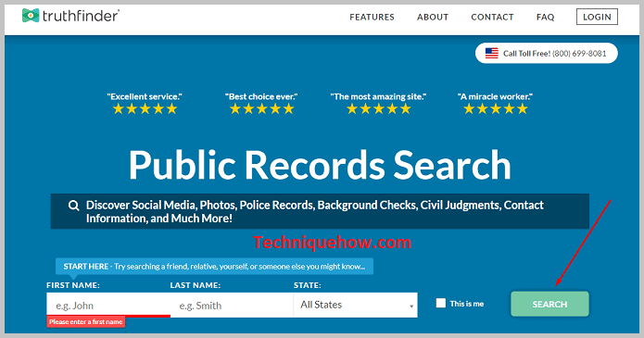Click the "LAST NAME:" label

tap(196, 285)
